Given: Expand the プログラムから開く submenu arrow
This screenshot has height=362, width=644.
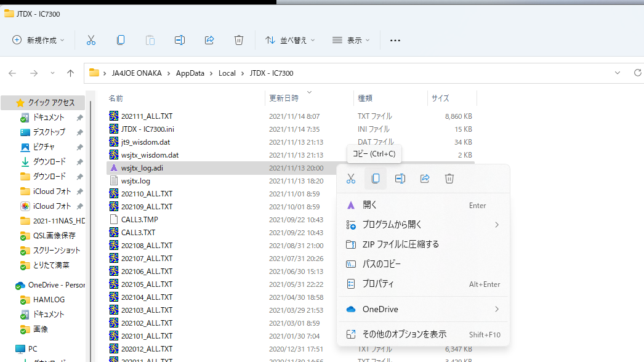Looking at the screenshot, I should 497,225.
